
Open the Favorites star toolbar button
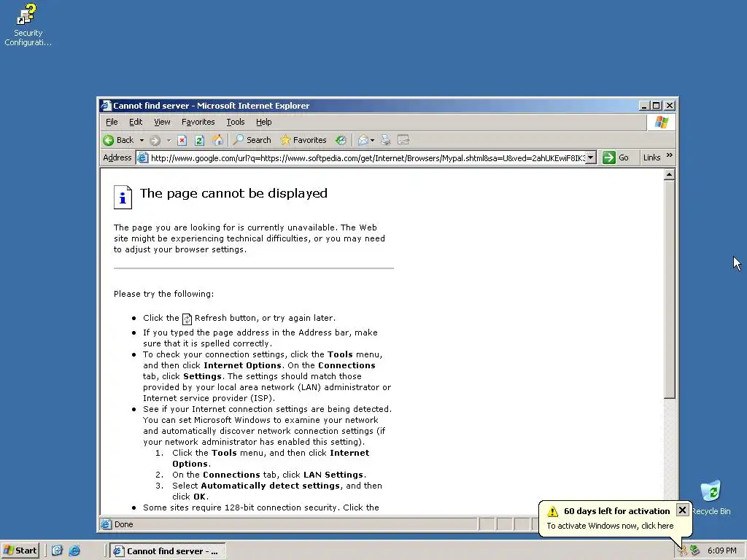[303, 140]
